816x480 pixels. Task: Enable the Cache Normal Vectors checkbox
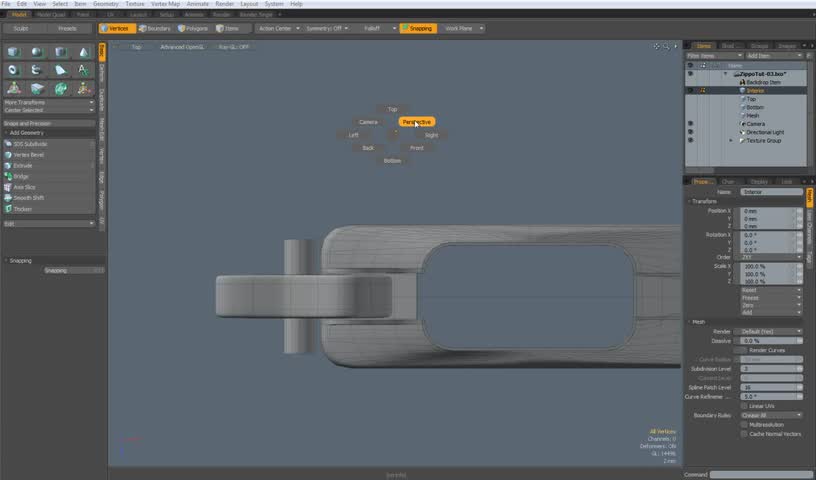pos(744,433)
